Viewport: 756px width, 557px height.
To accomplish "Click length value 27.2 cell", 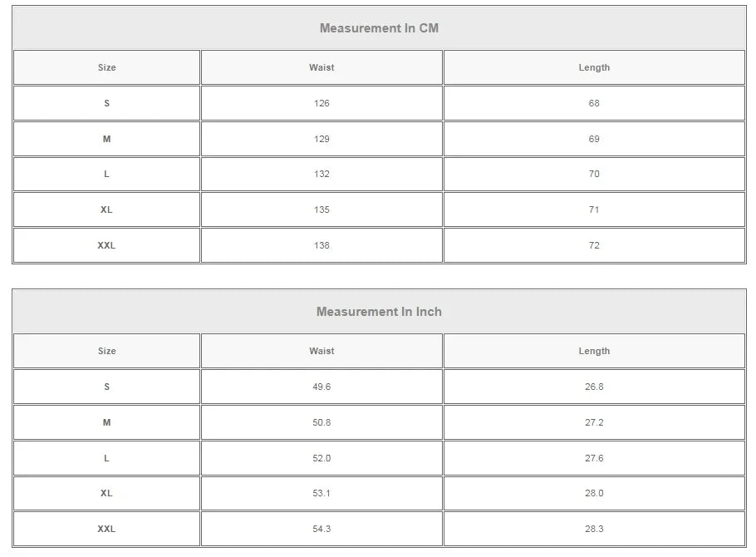I will tap(594, 422).
